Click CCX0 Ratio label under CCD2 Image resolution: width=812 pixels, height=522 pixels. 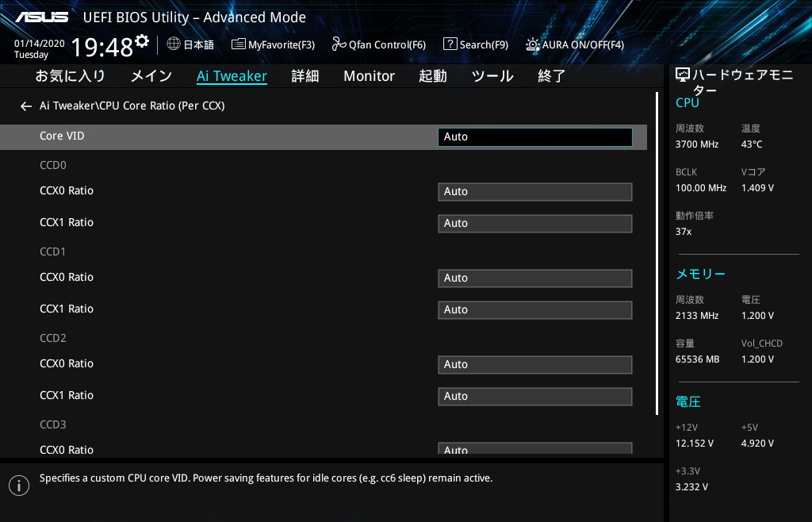67,363
